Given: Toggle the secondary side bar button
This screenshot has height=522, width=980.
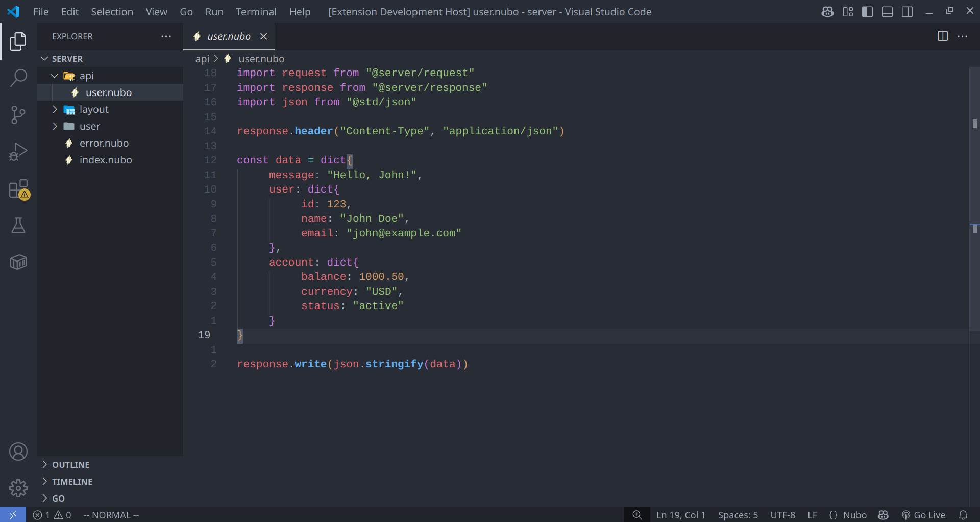Looking at the screenshot, I should point(907,12).
